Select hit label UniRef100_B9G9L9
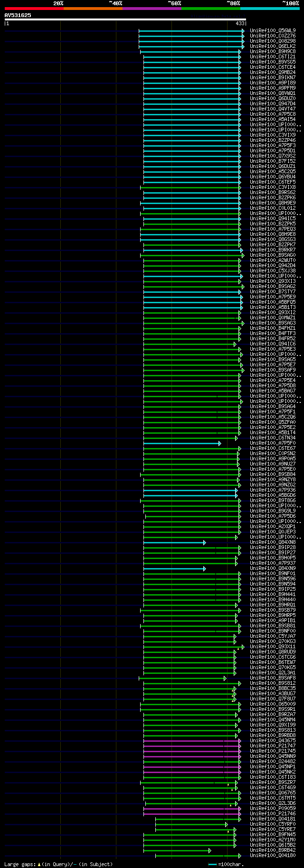The width and height of the screenshot is (304, 868). coord(273,511)
